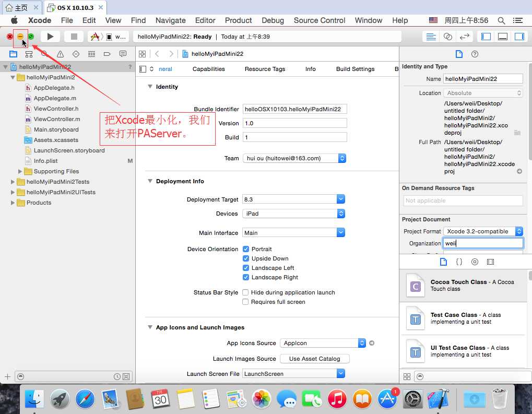
Task: Enable Hide during application launch
Action: point(245,292)
